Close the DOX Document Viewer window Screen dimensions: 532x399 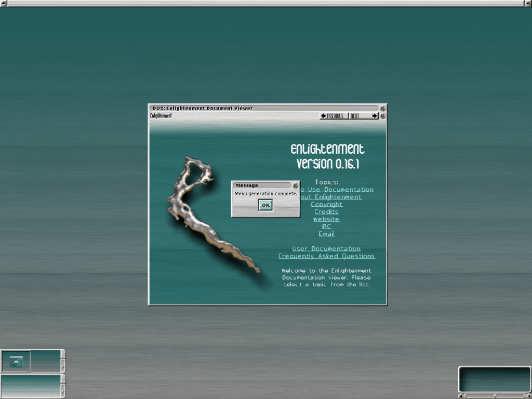click(x=383, y=109)
